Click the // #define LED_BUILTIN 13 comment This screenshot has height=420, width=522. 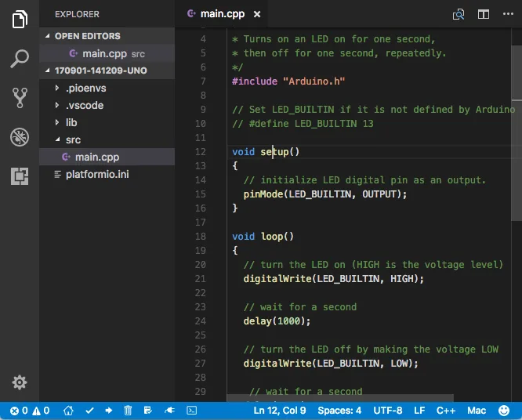(303, 124)
